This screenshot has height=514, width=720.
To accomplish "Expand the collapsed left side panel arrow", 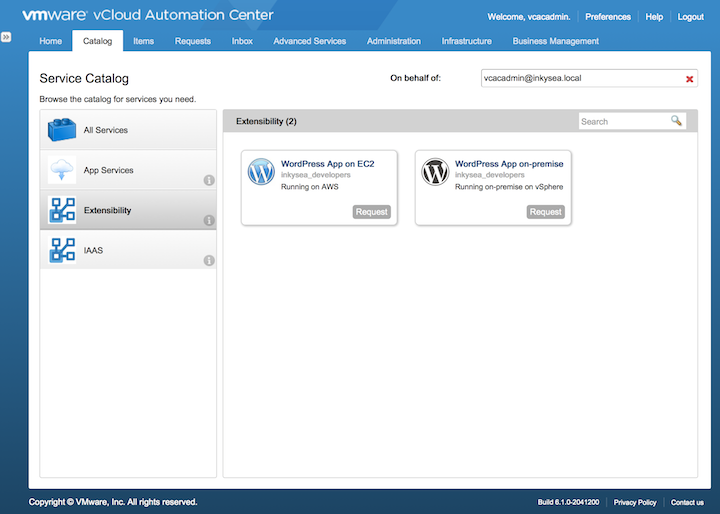I will (6, 36).
